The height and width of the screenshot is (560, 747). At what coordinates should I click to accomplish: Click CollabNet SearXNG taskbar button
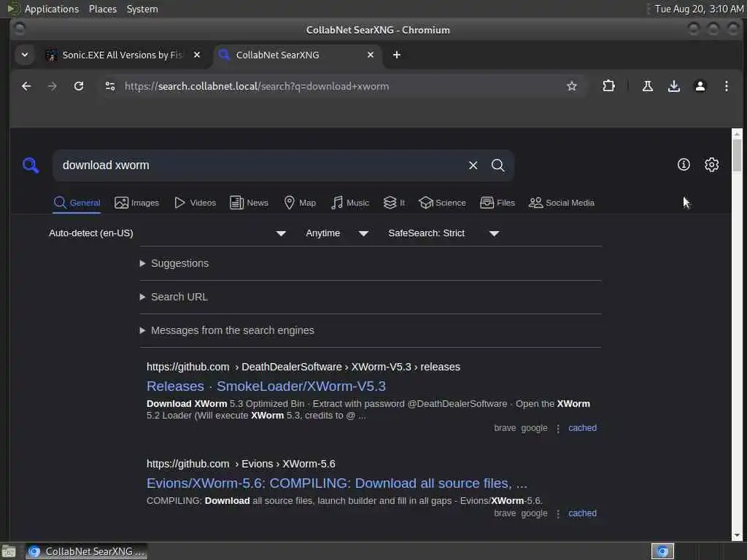tap(86, 551)
